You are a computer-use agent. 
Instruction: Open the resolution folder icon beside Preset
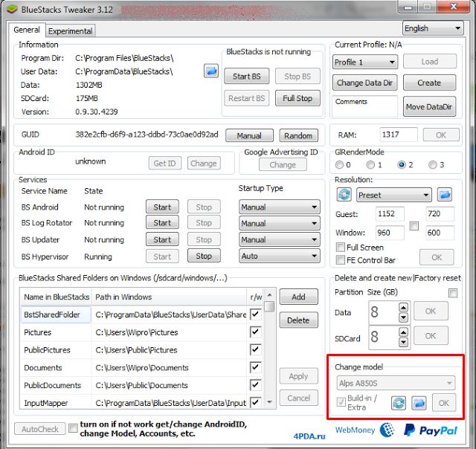point(445,195)
